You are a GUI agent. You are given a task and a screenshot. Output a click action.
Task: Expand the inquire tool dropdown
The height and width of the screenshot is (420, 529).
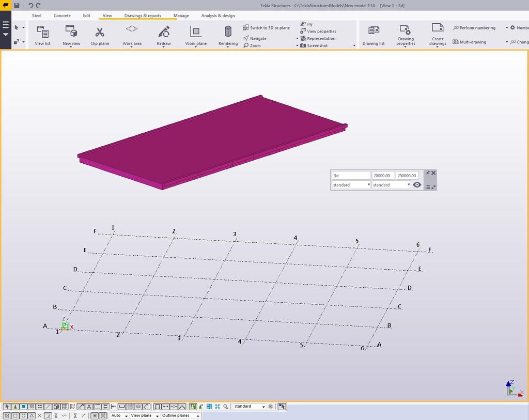pos(23,42)
